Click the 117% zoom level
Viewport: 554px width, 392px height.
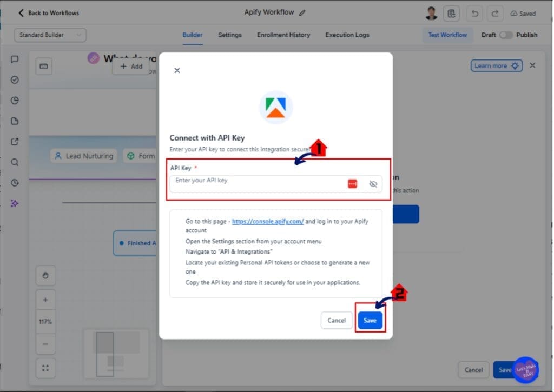point(45,322)
